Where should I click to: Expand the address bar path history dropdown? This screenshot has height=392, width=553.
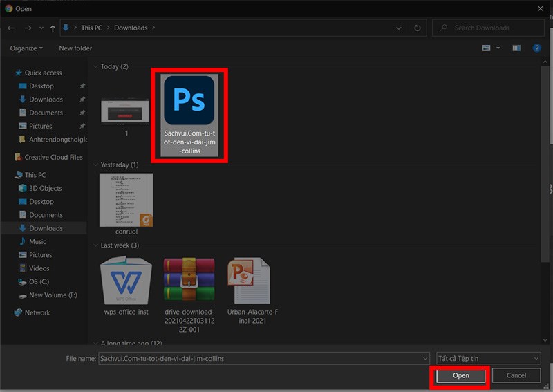tap(399, 28)
